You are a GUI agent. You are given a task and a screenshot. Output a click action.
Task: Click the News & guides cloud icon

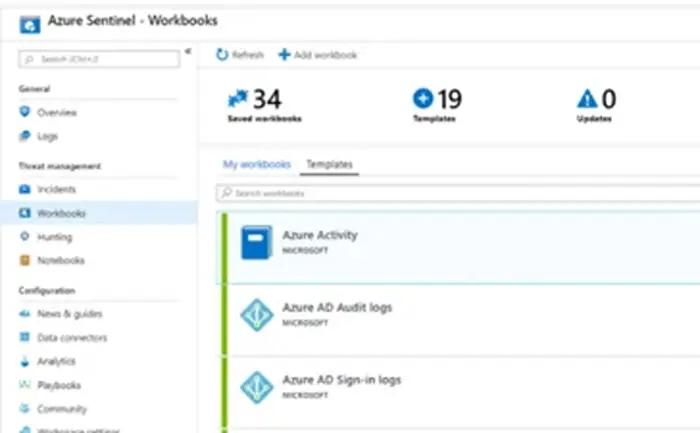coord(25,314)
